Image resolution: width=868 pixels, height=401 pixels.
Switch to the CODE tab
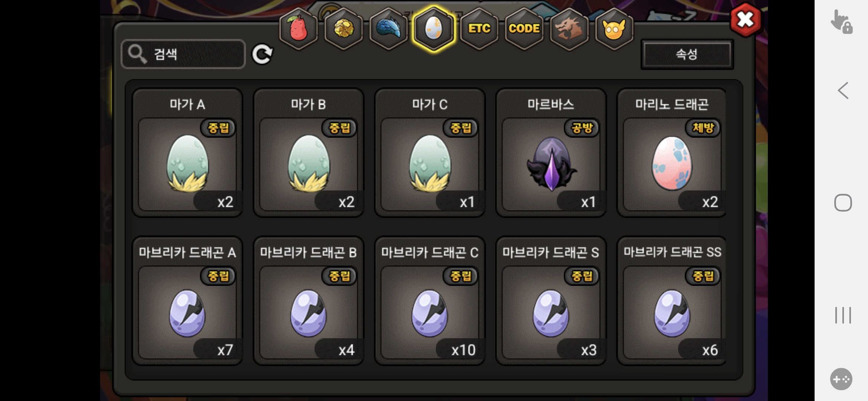[x=524, y=29]
